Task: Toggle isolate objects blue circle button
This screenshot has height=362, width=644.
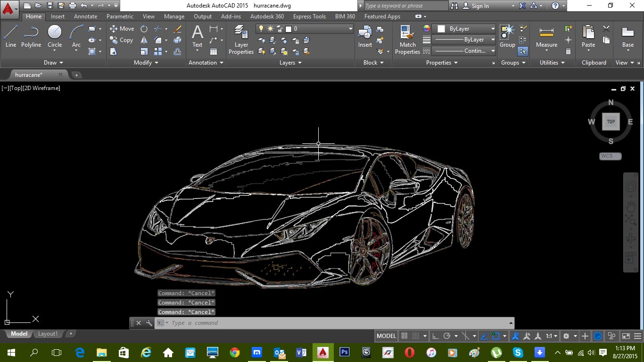Action: click(x=597, y=336)
